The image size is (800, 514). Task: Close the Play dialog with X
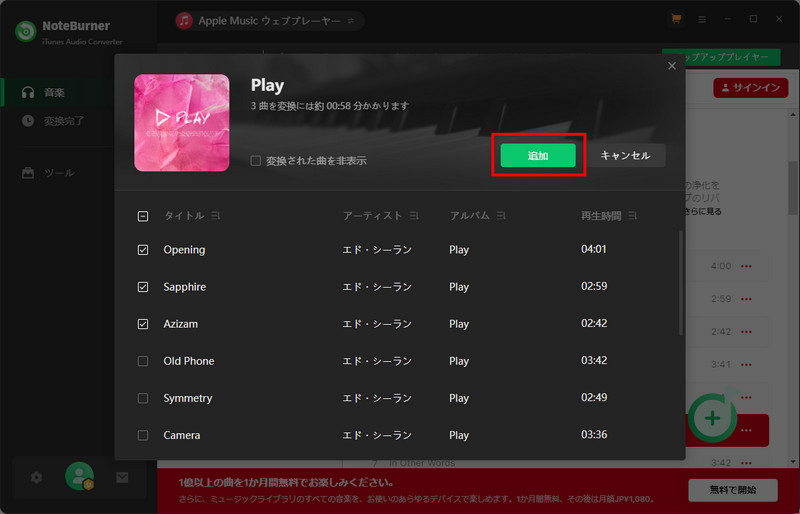pyautogui.click(x=671, y=66)
